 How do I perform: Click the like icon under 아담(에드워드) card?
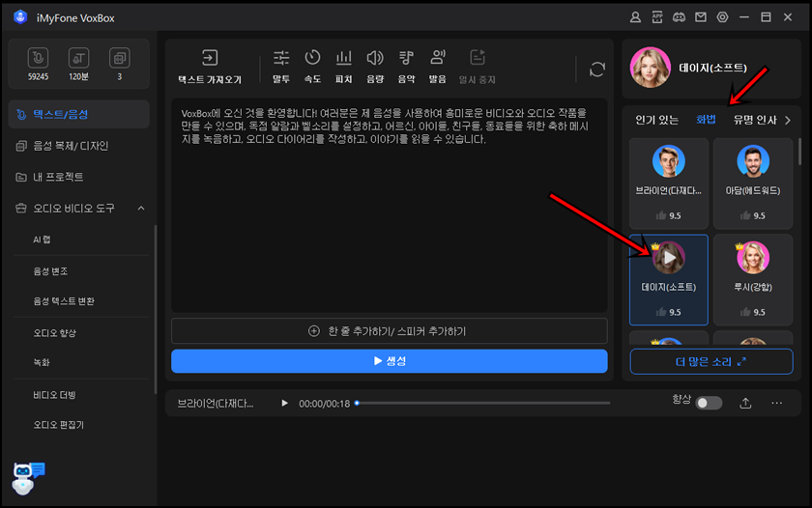click(745, 215)
